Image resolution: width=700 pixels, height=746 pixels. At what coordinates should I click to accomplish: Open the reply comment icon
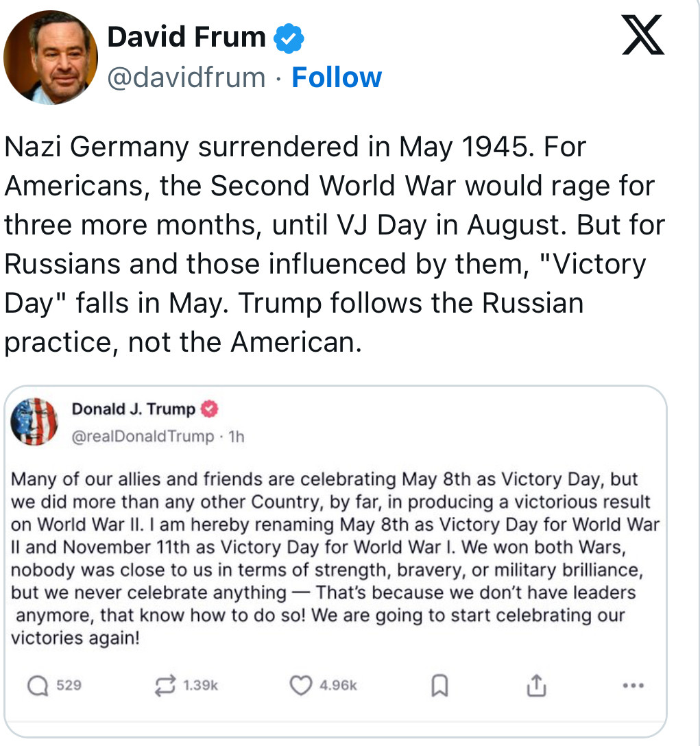click(x=38, y=686)
